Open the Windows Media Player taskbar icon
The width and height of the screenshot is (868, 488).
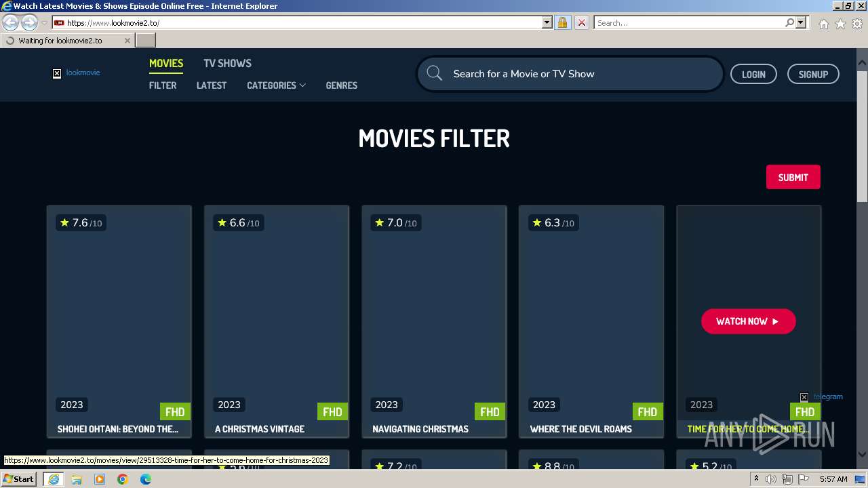point(100,479)
